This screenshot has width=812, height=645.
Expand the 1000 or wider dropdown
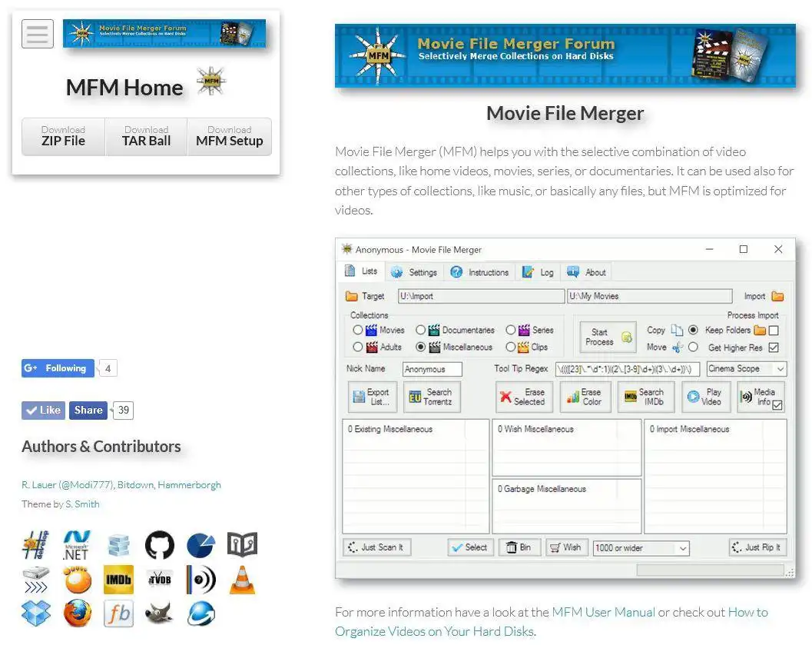click(x=641, y=548)
